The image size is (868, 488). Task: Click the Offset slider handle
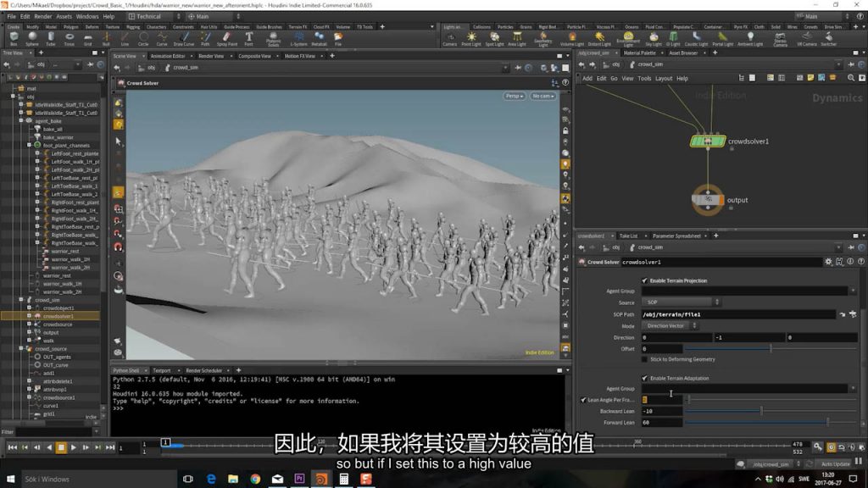point(771,348)
